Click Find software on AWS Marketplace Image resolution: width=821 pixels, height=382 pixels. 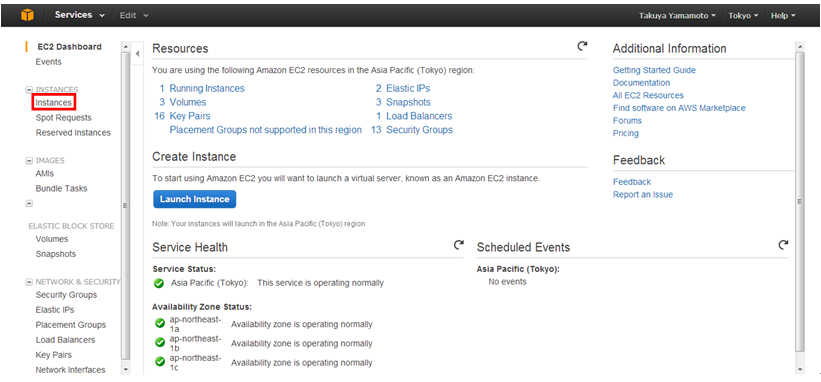click(679, 108)
